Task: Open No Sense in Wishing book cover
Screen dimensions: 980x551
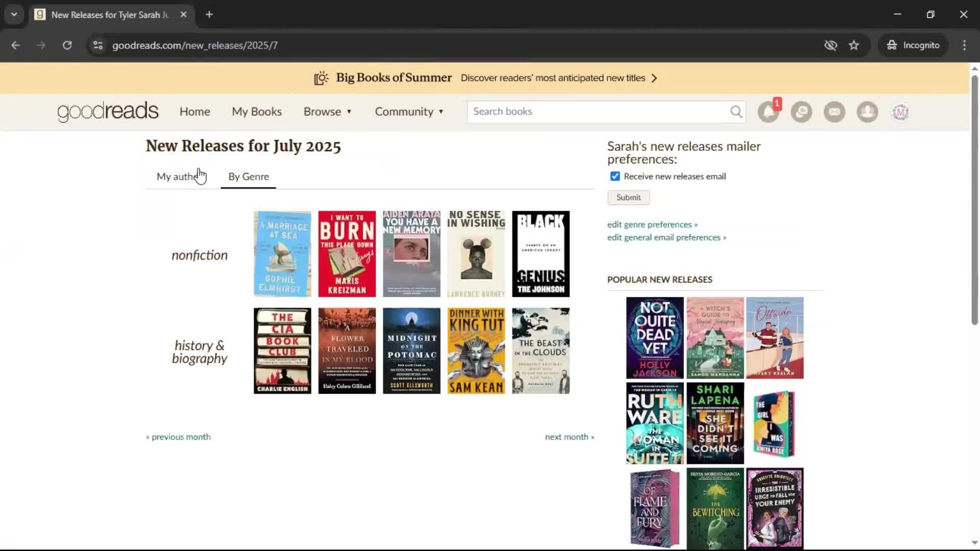Action: (x=476, y=254)
